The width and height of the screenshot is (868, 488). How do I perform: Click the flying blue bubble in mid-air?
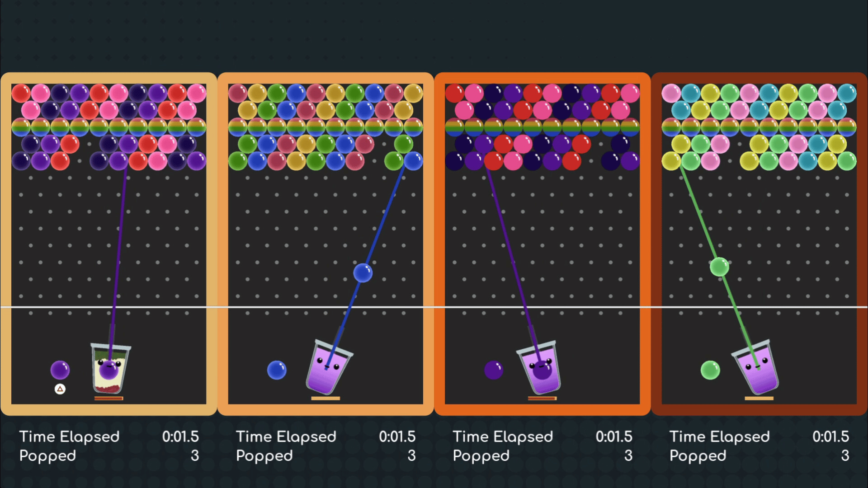click(x=363, y=273)
